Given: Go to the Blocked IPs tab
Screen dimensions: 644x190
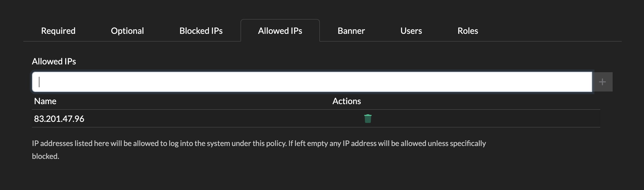Looking at the screenshot, I should 201,31.
